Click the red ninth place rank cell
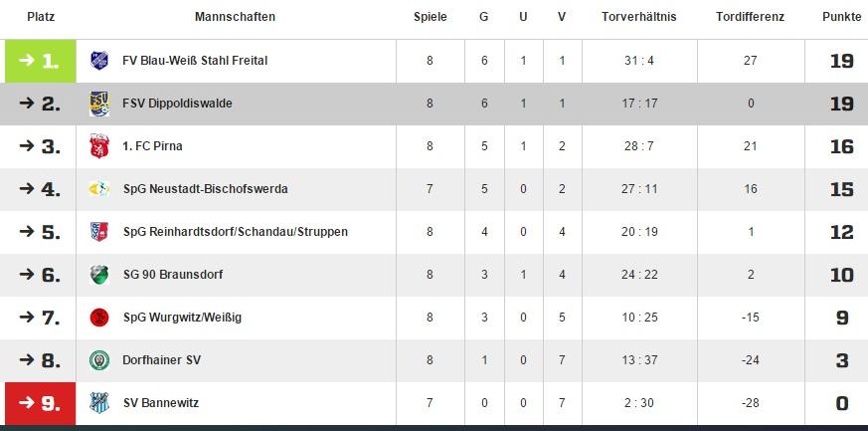Image resolution: width=868 pixels, height=431 pixels. pos(40,403)
